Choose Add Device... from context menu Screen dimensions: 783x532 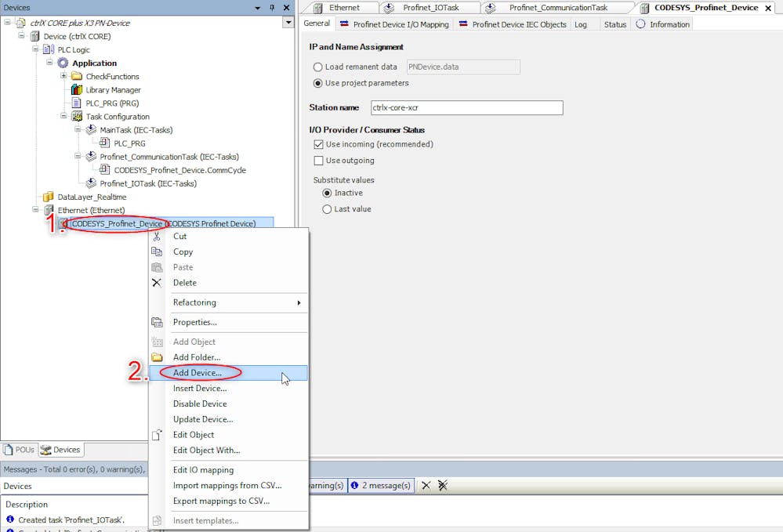click(x=229, y=373)
